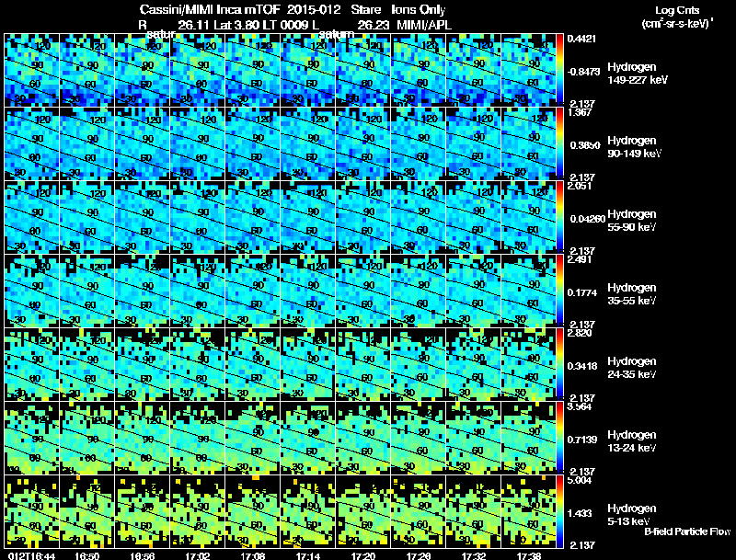This screenshot has width=736, height=560.
Task: Click the 2.820 colorbar maximum value
Action: (x=580, y=333)
